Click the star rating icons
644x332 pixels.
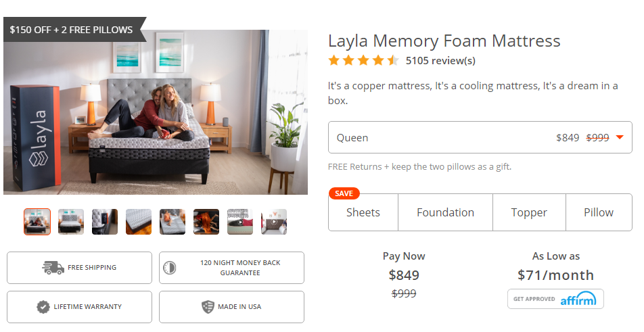pyautogui.click(x=363, y=61)
